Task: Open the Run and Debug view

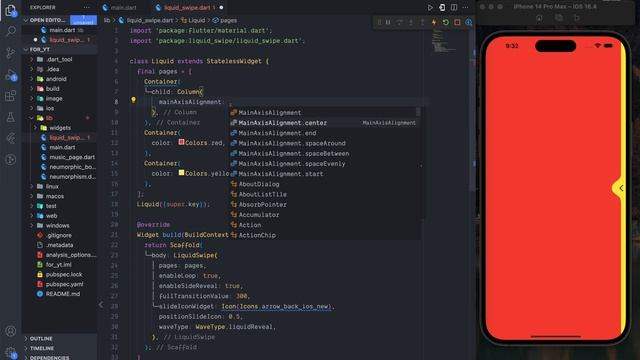Action: [11, 75]
